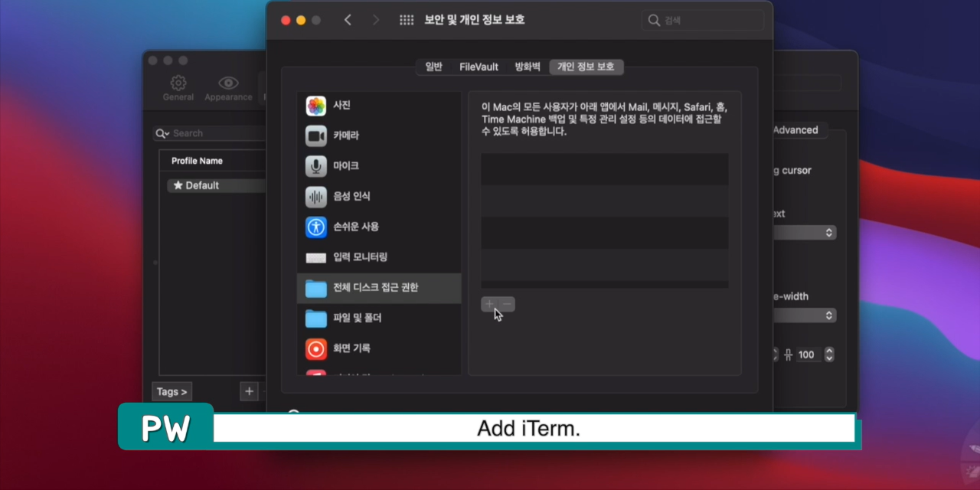Select Camera (카메라) in the privacy list
This screenshot has height=490, width=980.
pos(379,136)
